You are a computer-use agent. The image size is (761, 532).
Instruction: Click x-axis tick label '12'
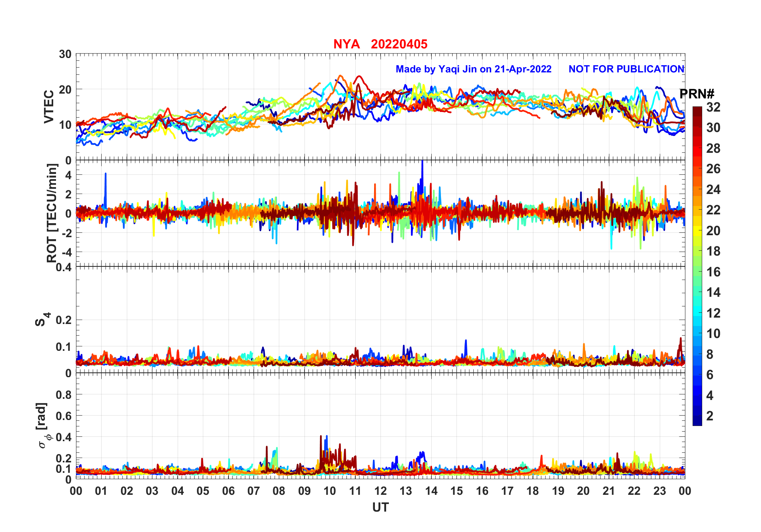pyautogui.click(x=380, y=491)
